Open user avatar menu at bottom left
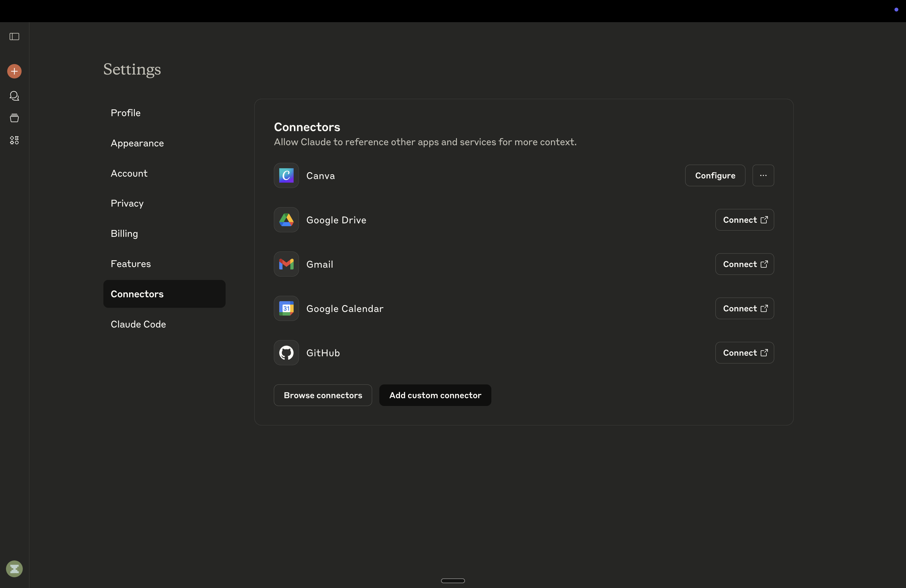906x588 pixels. [x=14, y=569]
